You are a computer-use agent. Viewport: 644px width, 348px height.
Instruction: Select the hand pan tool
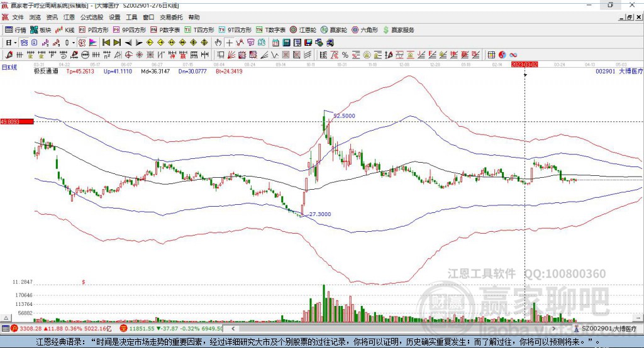(x=218, y=43)
